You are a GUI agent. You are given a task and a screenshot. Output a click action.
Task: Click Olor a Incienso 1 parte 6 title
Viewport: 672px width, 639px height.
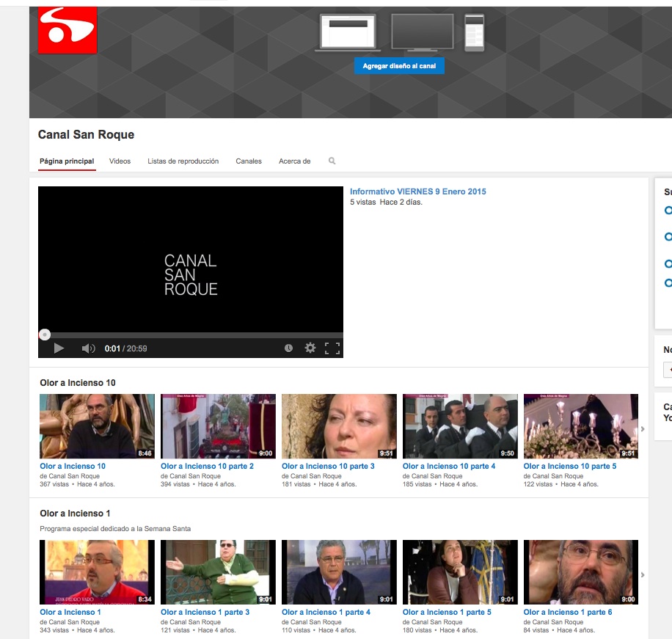pos(567,613)
